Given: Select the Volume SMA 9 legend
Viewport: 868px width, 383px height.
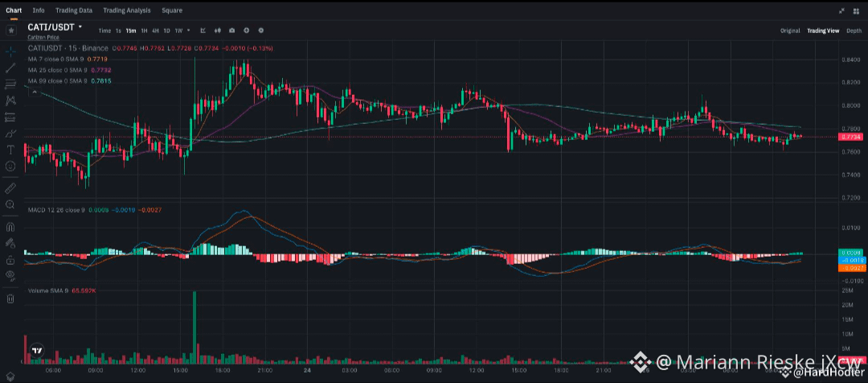Looking at the screenshot, I should click(x=62, y=290).
